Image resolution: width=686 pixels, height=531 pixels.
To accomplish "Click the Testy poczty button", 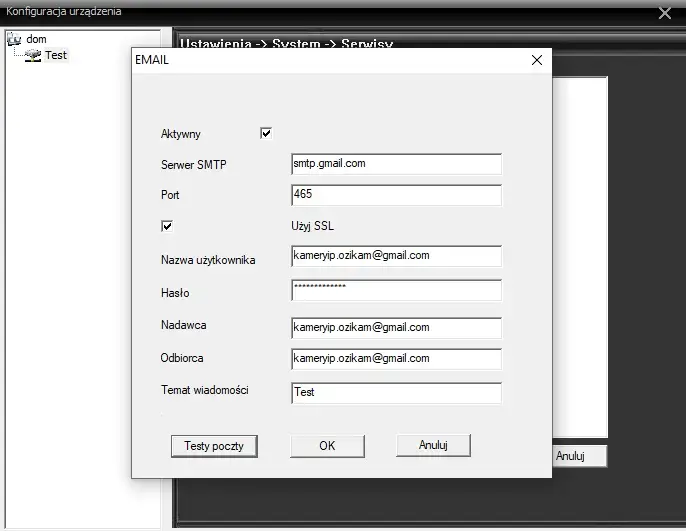I will click(x=214, y=446).
